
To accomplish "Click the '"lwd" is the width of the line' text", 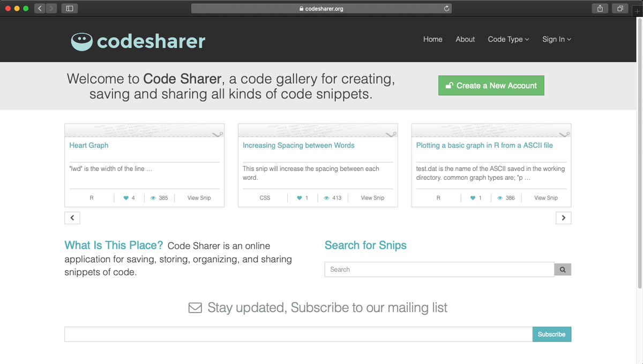I will [x=110, y=169].
